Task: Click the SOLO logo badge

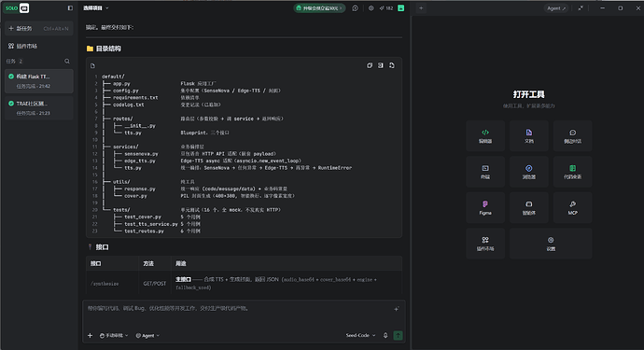Action: point(17,7)
